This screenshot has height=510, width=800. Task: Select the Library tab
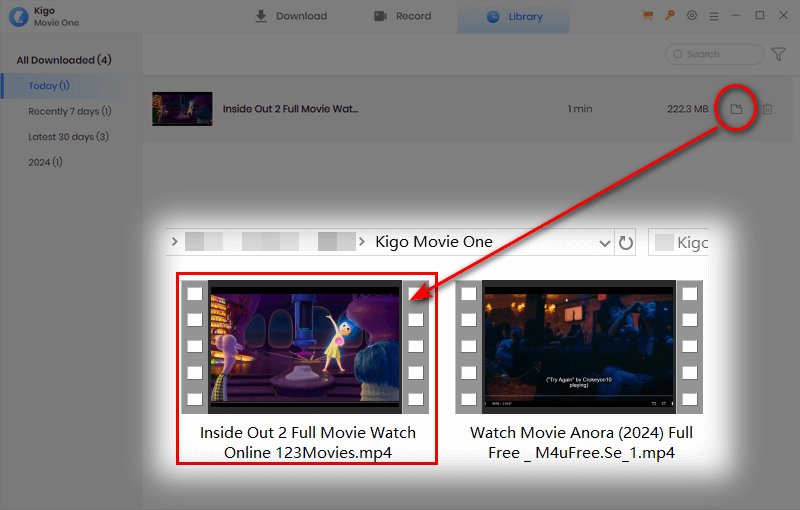point(513,17)
